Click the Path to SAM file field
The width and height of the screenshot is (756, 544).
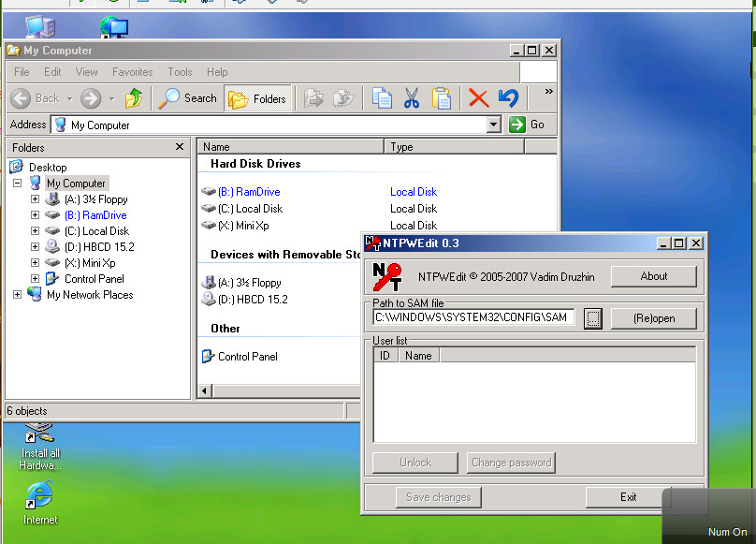473,317
